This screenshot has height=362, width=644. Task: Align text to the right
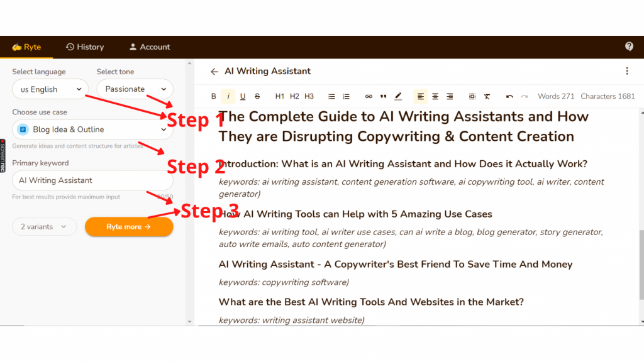[450, 96]
